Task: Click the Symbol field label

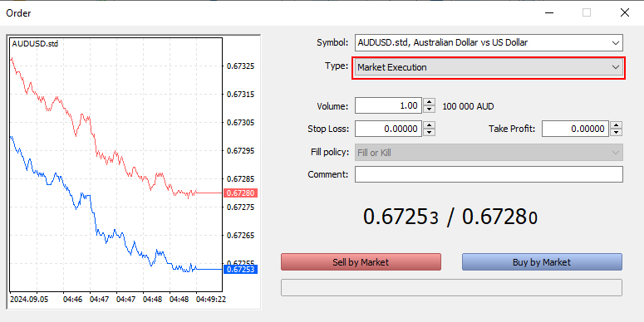Action: 332,42
